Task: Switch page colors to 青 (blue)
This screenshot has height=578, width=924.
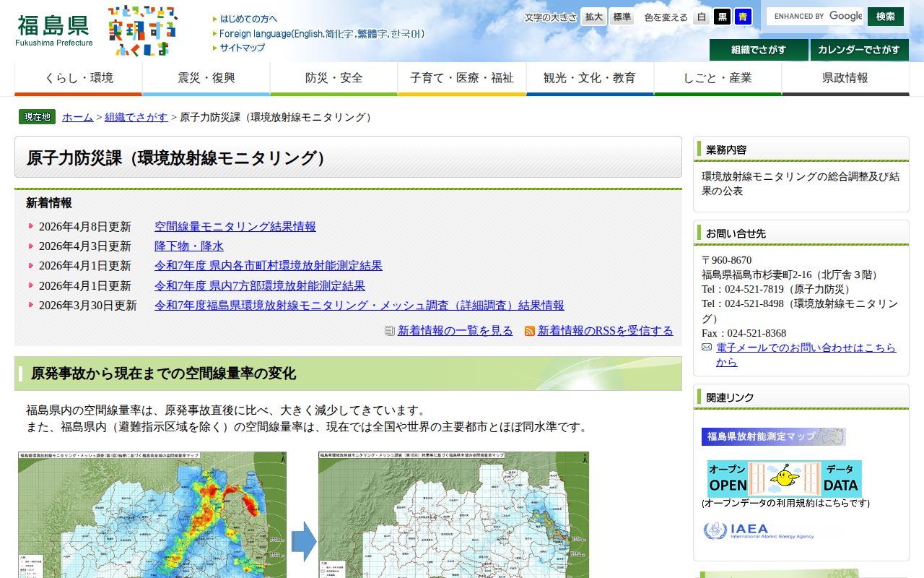Action: [x=743, y=17]
